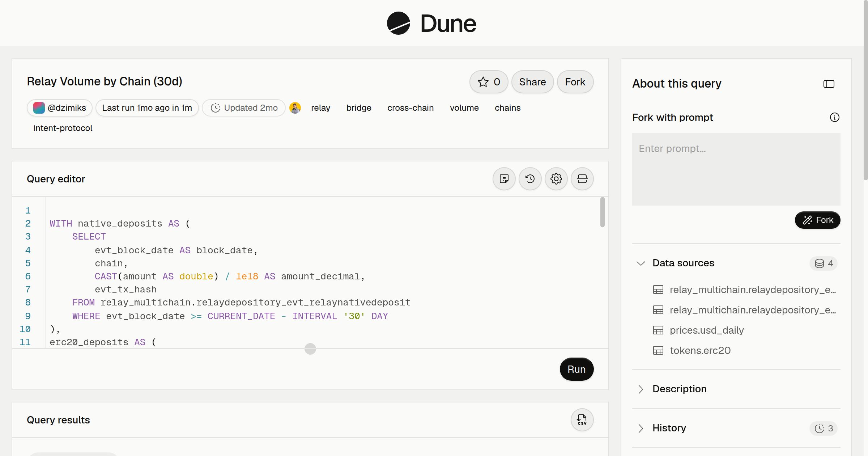
Task: Open second relay_multichain.relaydepository data source
Action: click(753, 310)
